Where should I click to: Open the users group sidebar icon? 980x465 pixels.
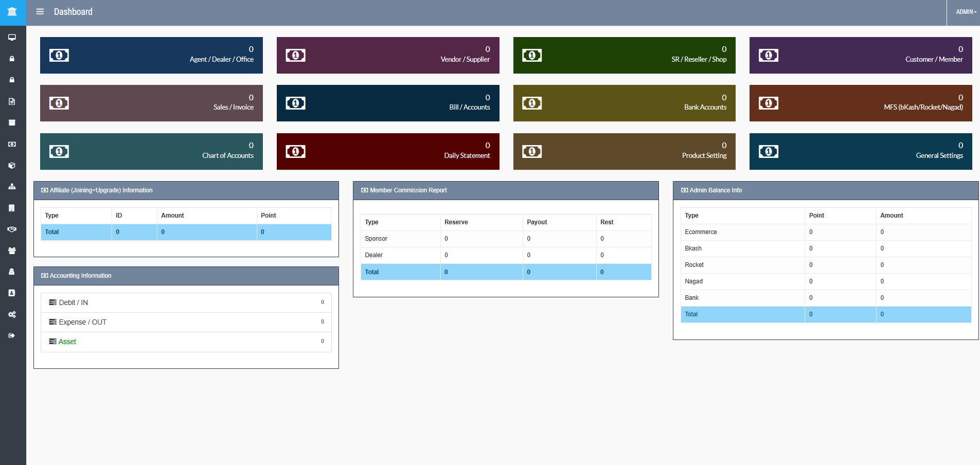click(12, 251)
